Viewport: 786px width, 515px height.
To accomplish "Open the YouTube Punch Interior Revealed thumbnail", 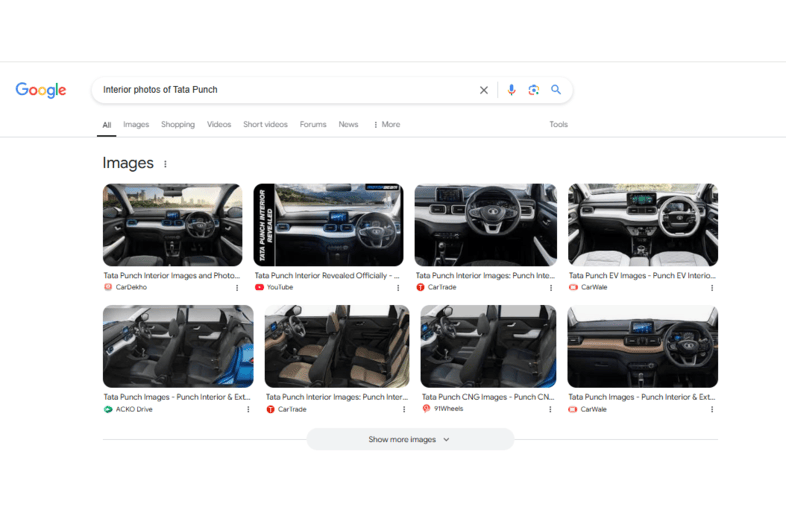I will 328,225.
